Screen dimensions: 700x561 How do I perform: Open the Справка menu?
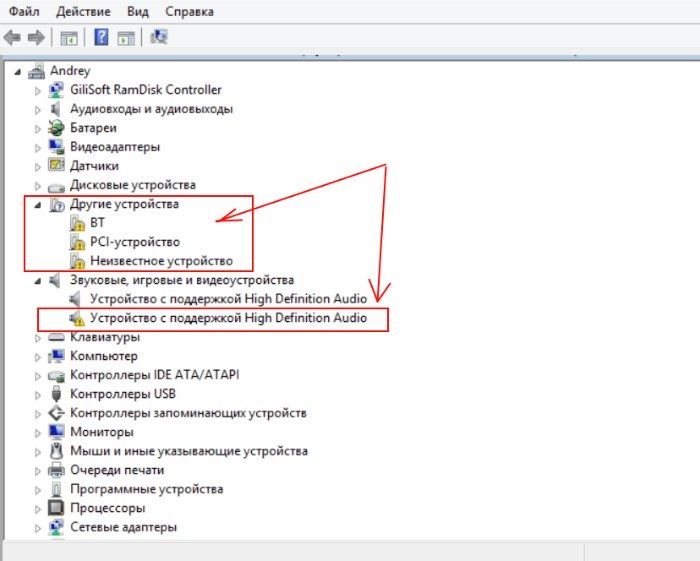pyautogui.click(x=189, y=12)
